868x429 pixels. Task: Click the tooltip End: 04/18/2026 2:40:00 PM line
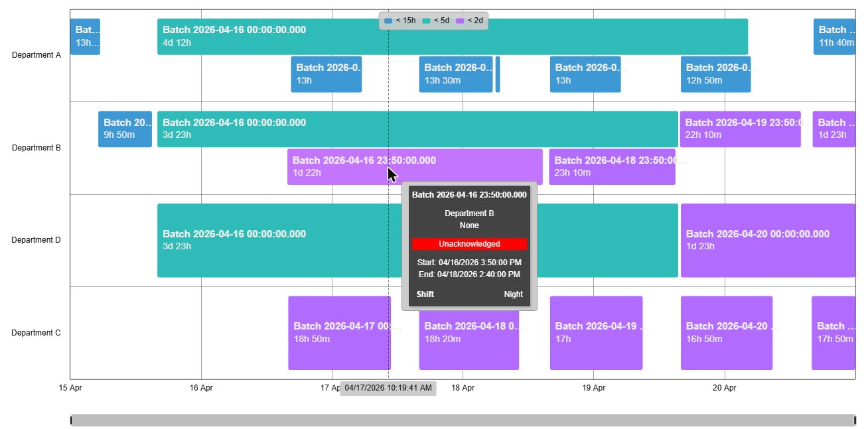(x=469, y=275)
